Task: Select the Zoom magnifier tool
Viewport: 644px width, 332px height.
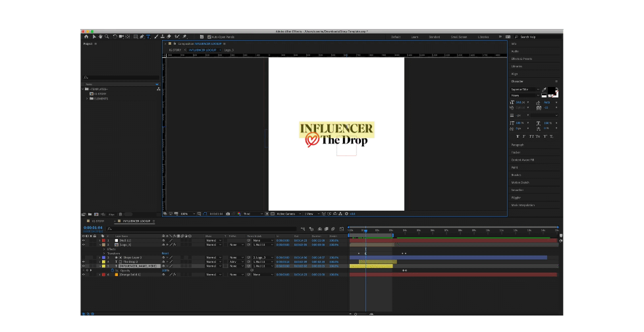Action: point(107,37)
